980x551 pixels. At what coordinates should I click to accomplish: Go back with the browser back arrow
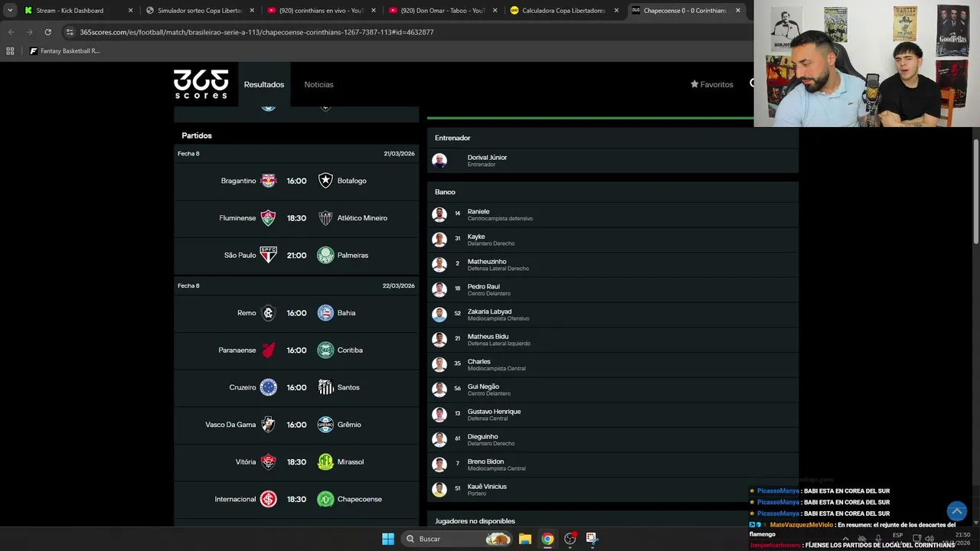[x=11, y=32]
